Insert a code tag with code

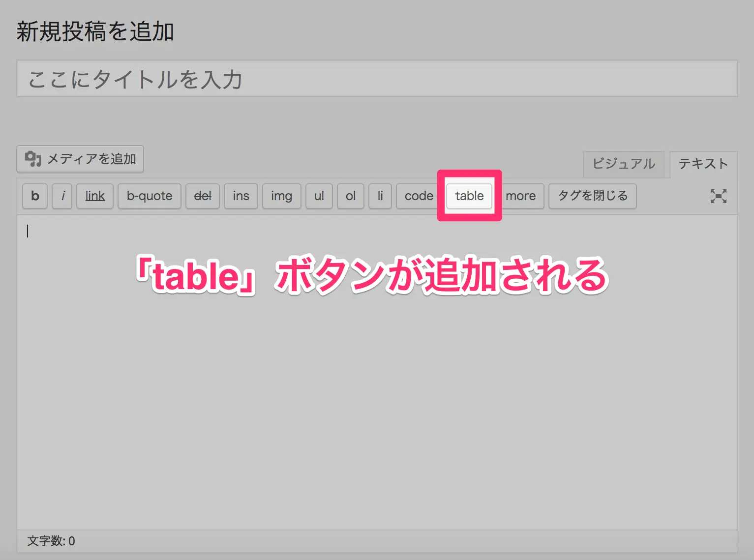point(418,196)
